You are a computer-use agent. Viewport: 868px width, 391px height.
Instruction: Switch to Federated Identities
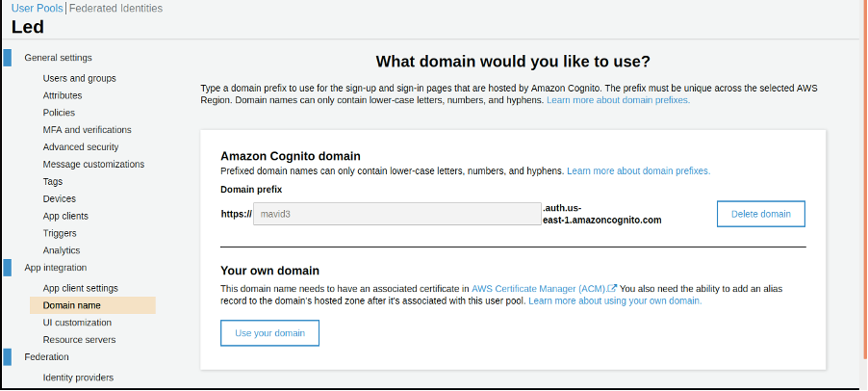[116, 9]
